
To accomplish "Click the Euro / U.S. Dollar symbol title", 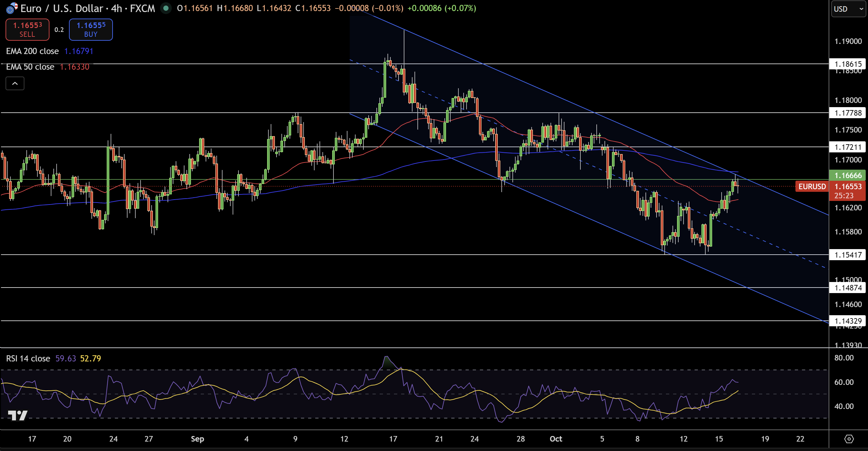I will click(x=88, y=8).
